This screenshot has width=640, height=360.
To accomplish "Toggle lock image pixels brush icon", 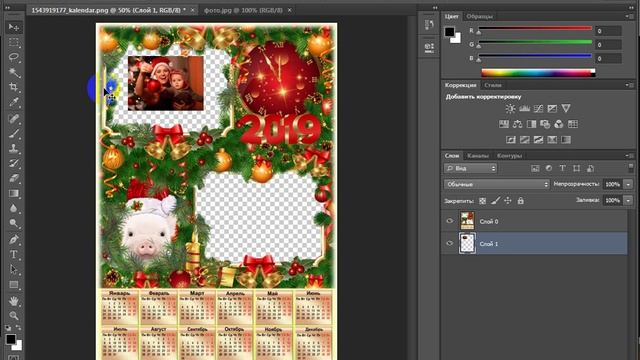I will point(496,201).
